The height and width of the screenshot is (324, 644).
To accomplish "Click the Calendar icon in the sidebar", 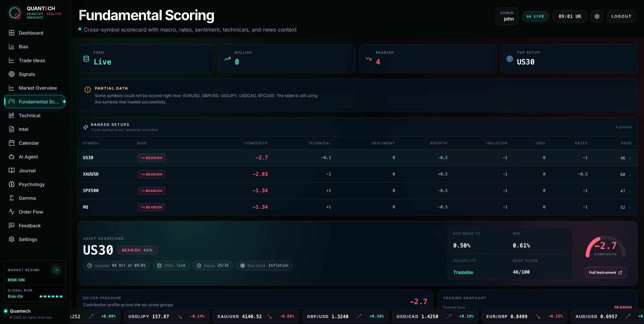I will coord(12,143).
